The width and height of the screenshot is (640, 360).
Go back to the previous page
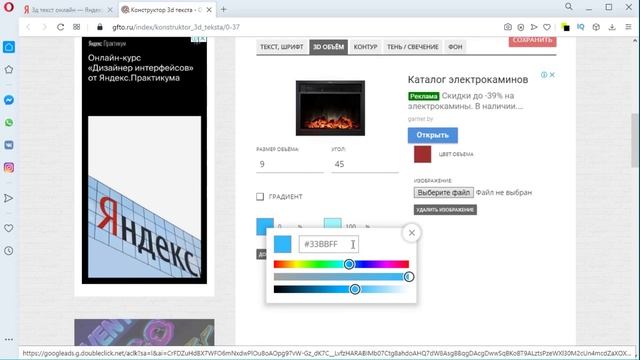click(x=28, y=27)
